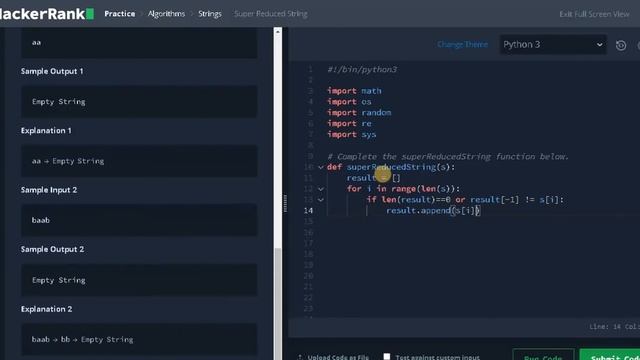Click the 'aa' sample input box
The width and height of the screenshot is (640, 360).
click(x=139, y=43)
